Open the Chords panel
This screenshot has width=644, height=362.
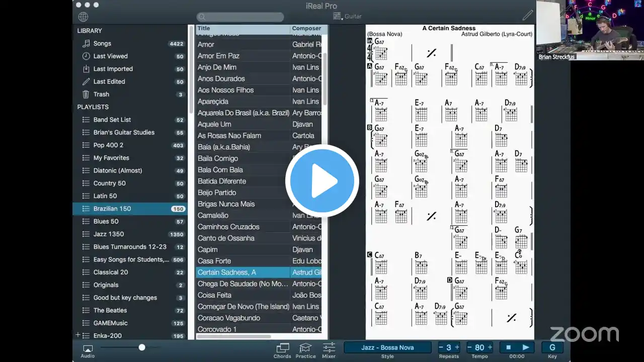(x=282, y=350)
